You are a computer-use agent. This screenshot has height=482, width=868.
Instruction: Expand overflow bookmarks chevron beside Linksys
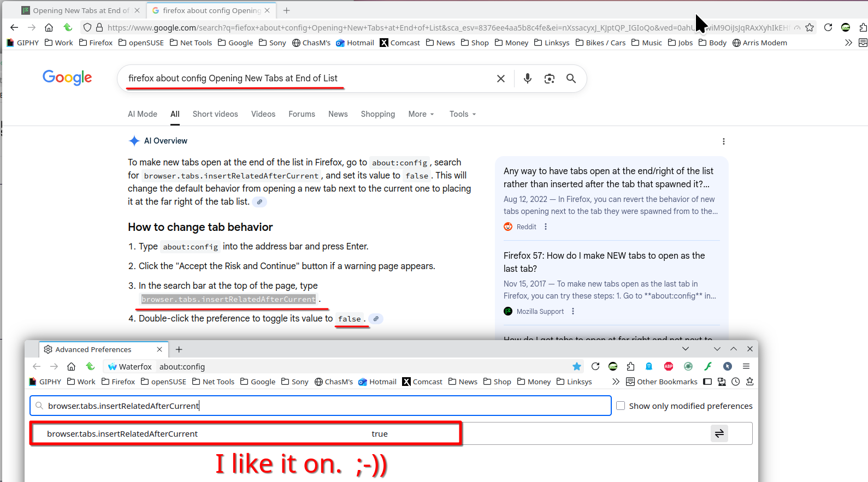[x=616, y=382]
